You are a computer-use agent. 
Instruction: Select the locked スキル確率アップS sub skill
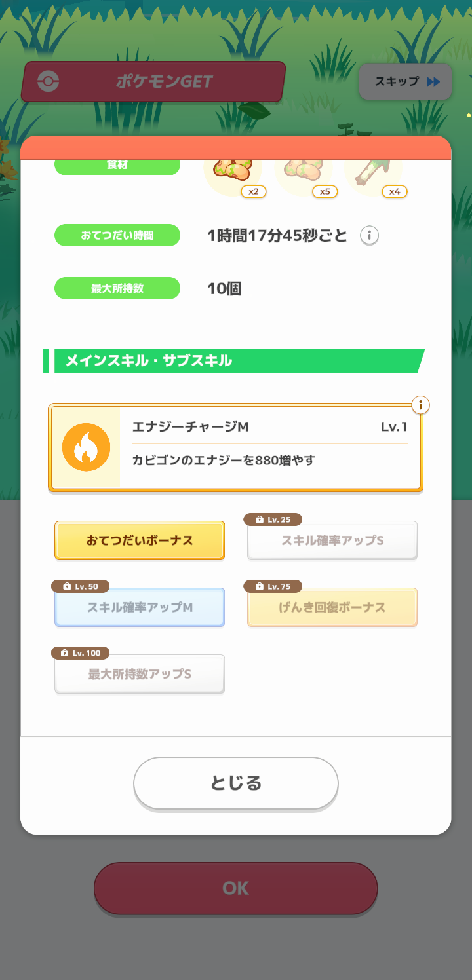coord(332,541)
